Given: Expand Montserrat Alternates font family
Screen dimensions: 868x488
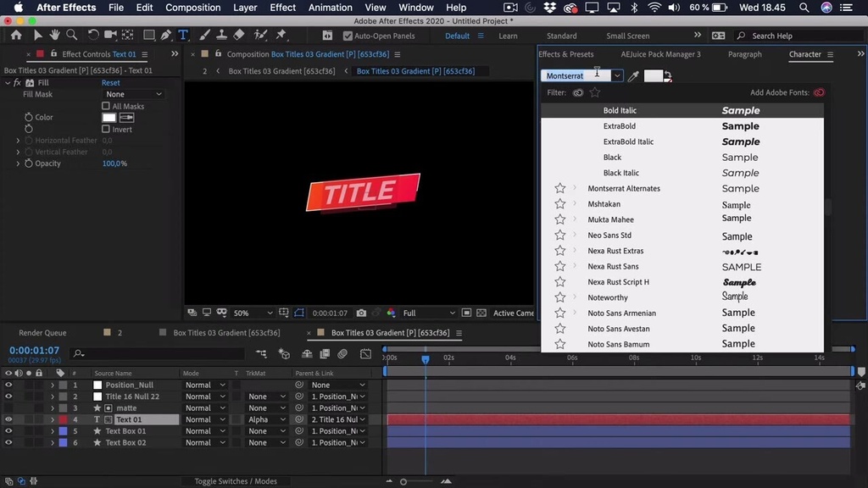Looking at the screenshot, I should coord(575,188).
